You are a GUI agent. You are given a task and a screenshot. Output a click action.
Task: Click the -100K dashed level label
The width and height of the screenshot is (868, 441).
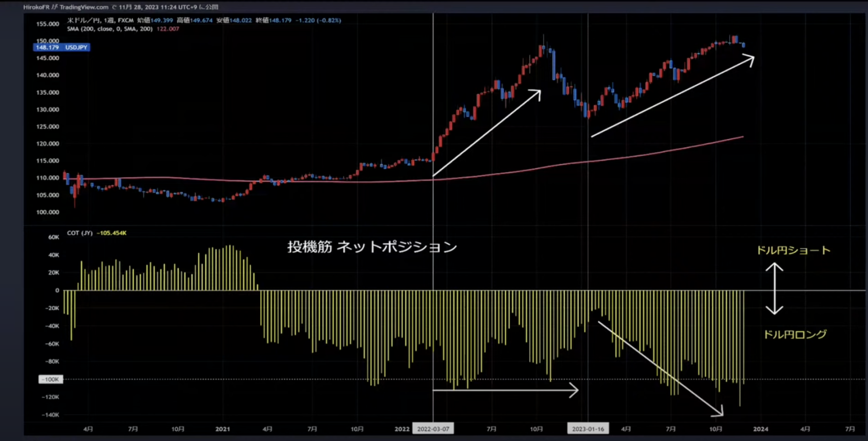click(50, 379)
